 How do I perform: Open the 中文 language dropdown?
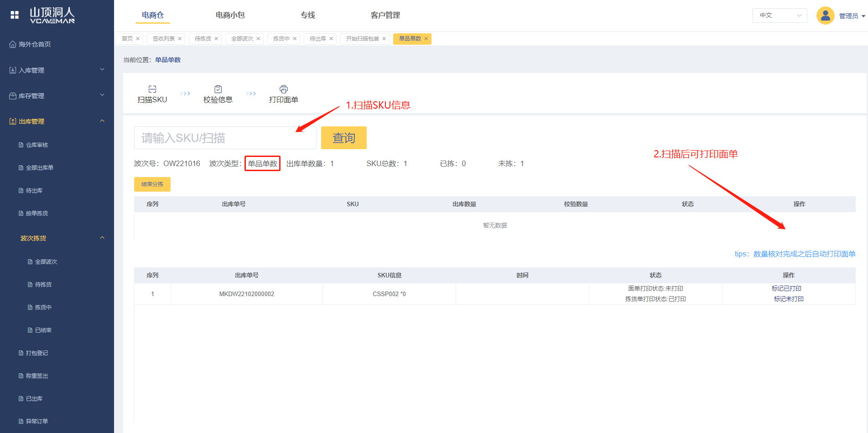(x=780, y=16)
